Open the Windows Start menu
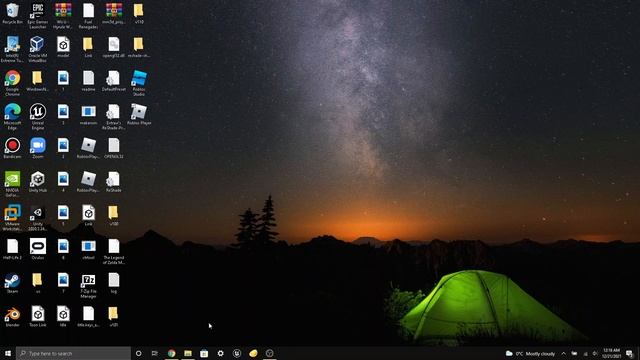This screenshot has height=360, width=640. coord(8,353)
